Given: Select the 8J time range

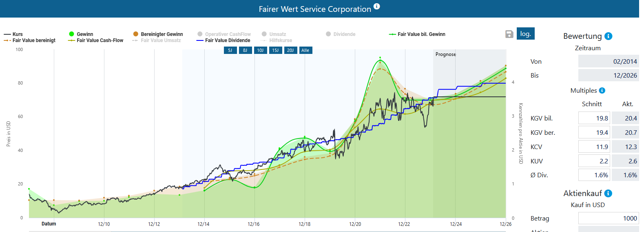Looking at the screenshot, I should 245,50.
